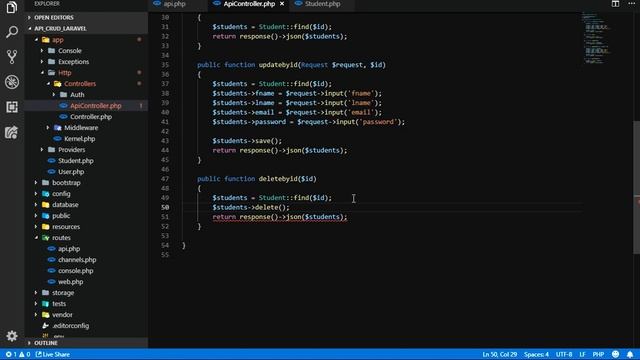
Task: Collapse the API_CRUD_LARAVEL project section
Action: tap(86, 29)
